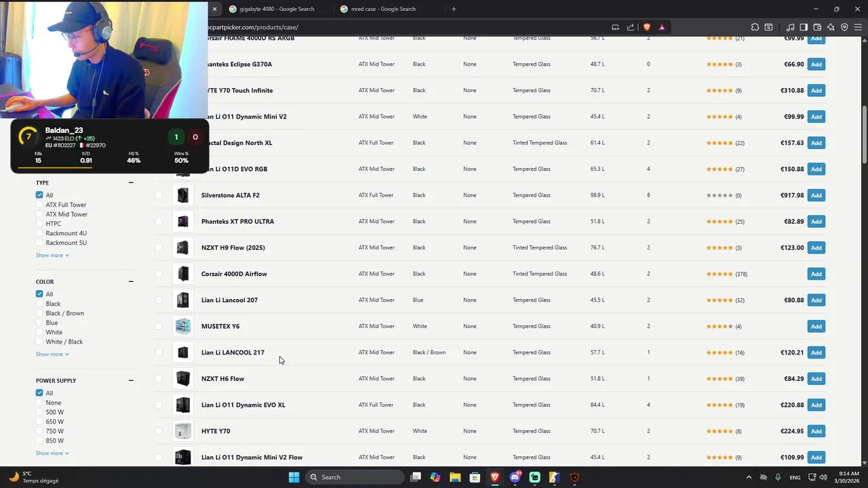Click the Brave browser taskbar icon
This screenshot has height=488, width=868.
coord(495,477)
